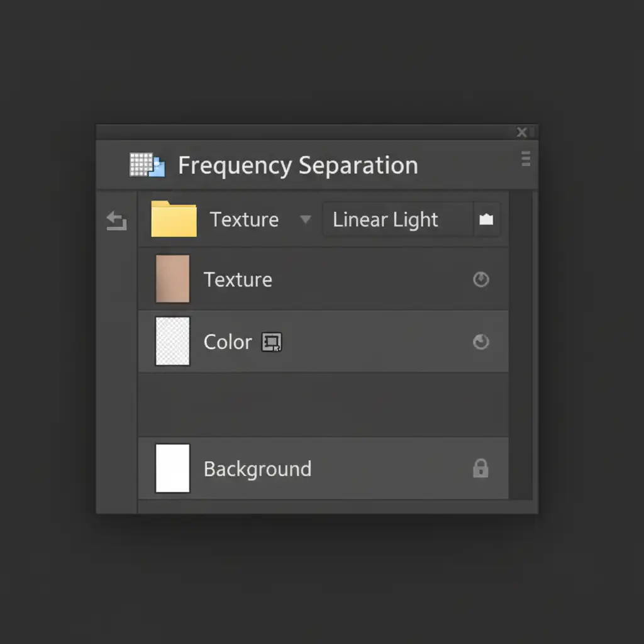Viewport: 644px width, 644px height.
Task: Toggle the circular indicator on Color layer
Action: [x=481, y=342]
